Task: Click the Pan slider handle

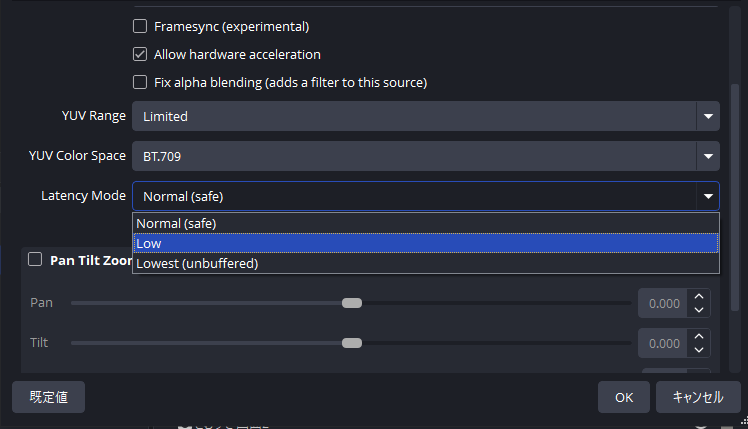Action: (x=352, y=303)
